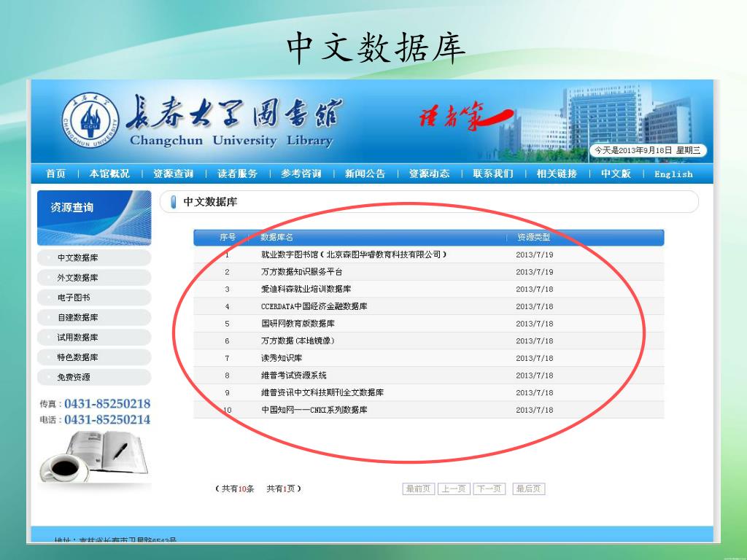Open 相关链接 in the navigation bar

pos(557,174)
